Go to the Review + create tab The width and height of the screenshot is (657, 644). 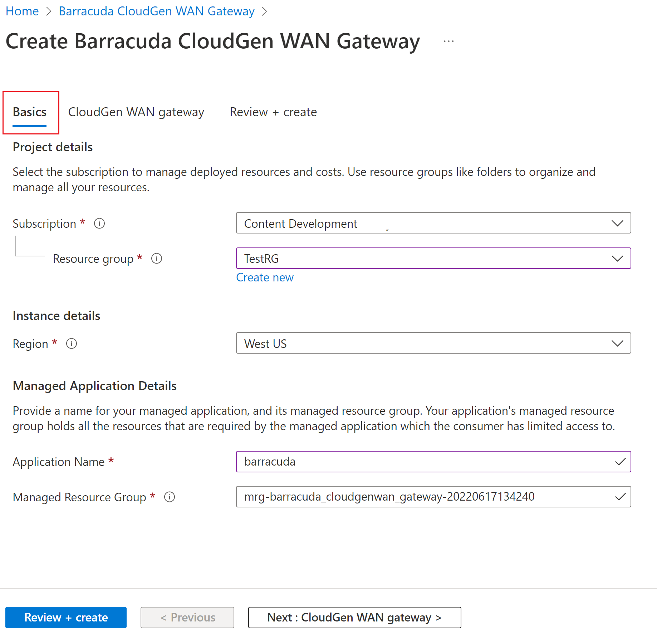pyautogui.click(x=273, y=112)
